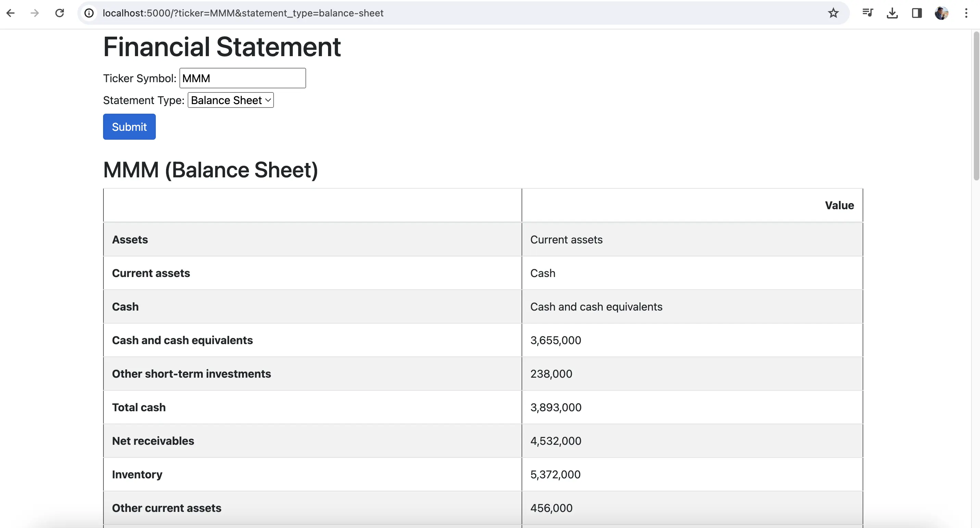Open the profile avatar menu
The width and height of the screenshot is (980, 528).
tap(942, 13)
